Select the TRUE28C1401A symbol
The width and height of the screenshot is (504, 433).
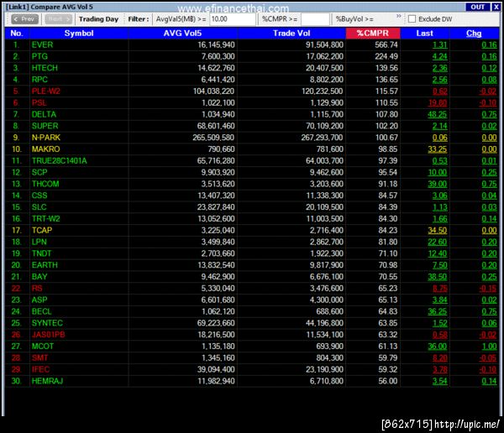(59, 160)
